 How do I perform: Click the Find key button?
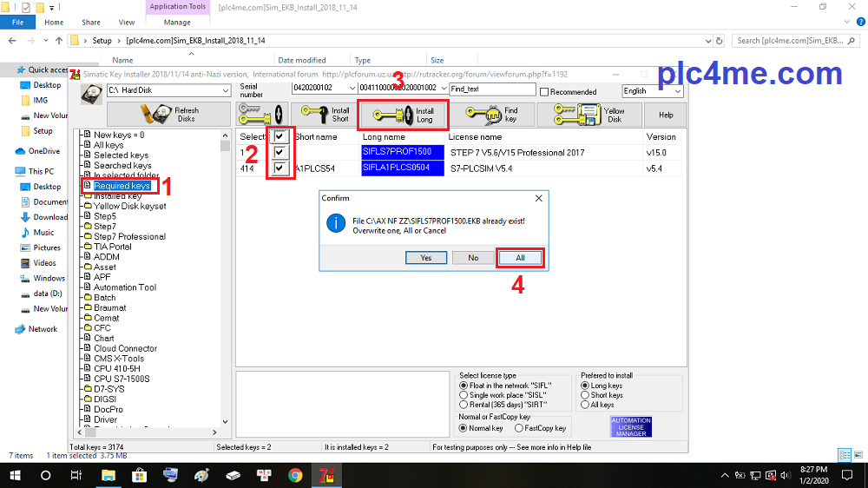491,115
